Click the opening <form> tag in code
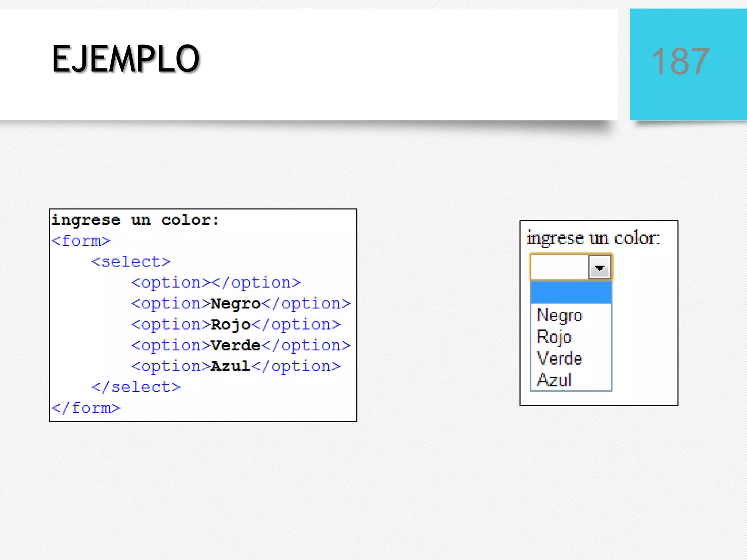This screenshot has width=747, height=560. (81, 241)
